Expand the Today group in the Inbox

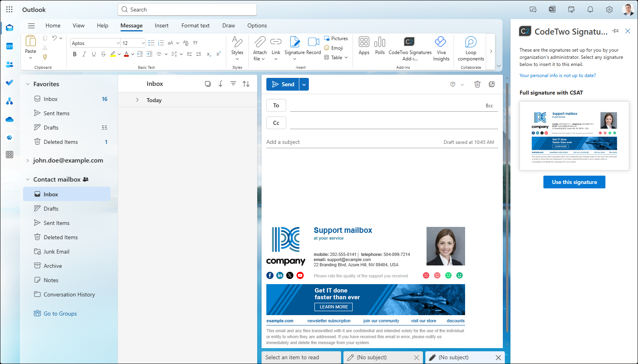pyautogui.click(x=137, y=100)
